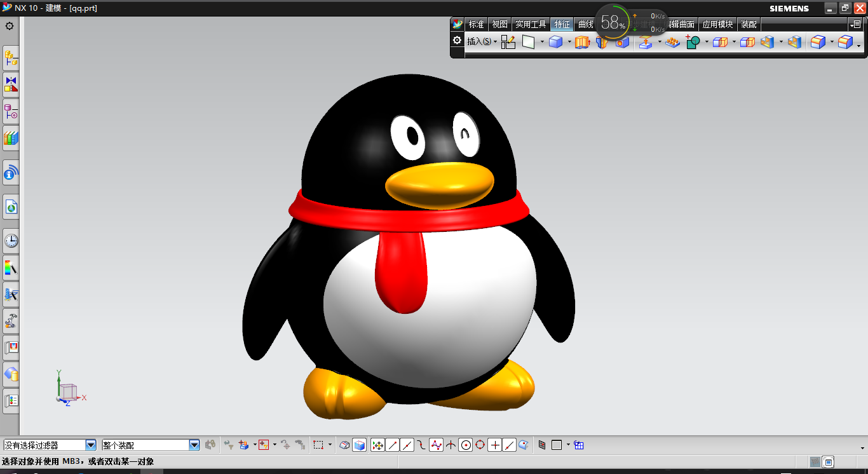Open the robot-figure sidebar tab
The image size is (868, 474).
(x=11, y=321)
